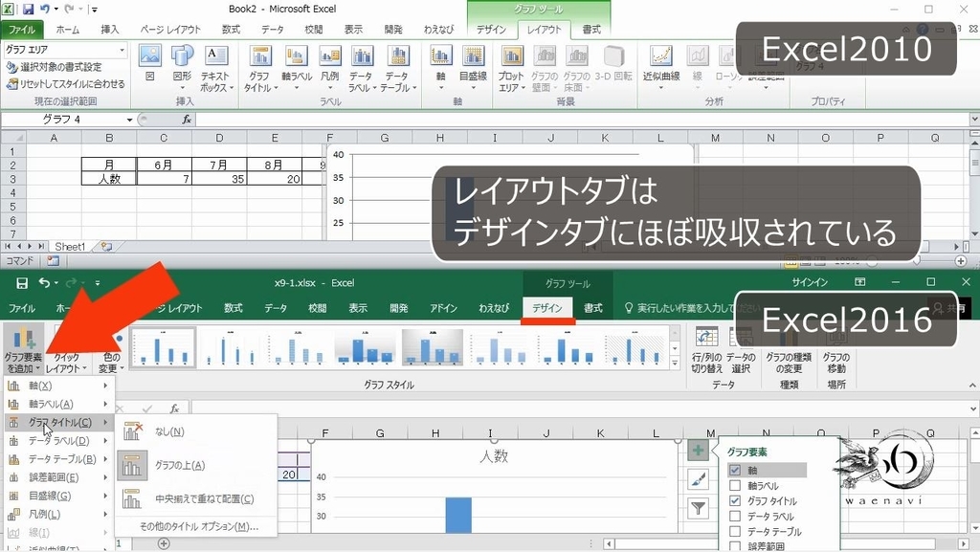This screenshot has width=980, height=552.
Task: Open the デザイン tab in Excel 2016
Action: click(547, 308)
